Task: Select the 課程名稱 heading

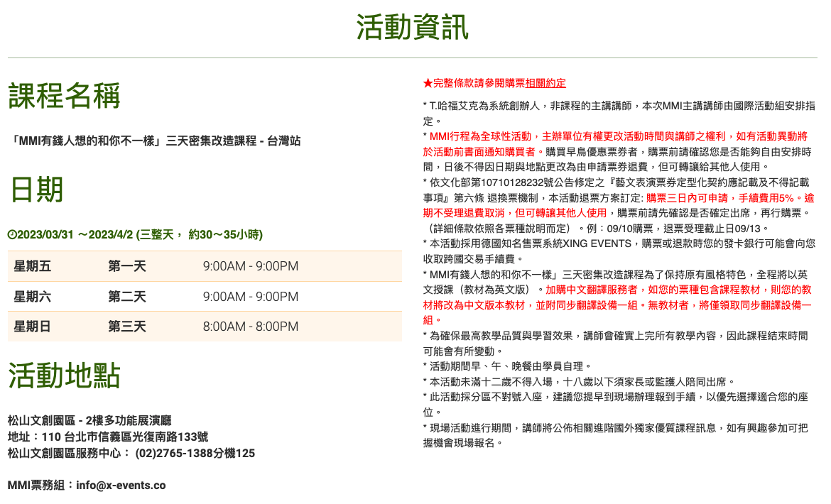Action: (x=64, y=96)
